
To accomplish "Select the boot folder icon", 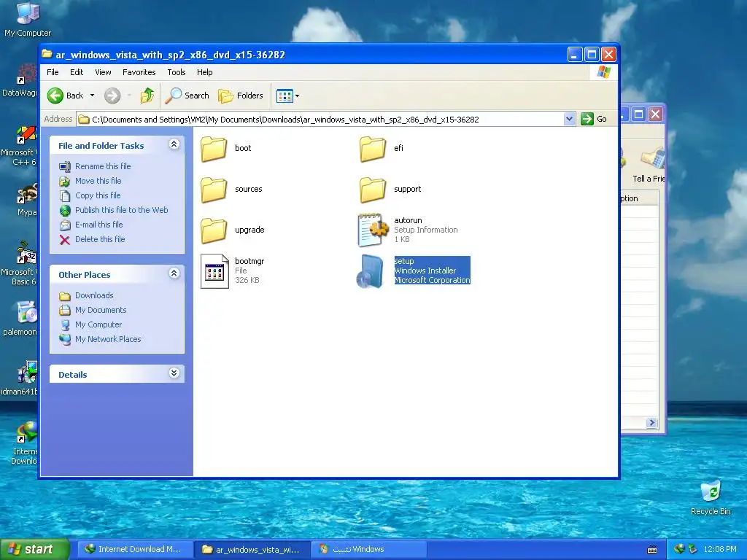I will (x=214, y=149).
